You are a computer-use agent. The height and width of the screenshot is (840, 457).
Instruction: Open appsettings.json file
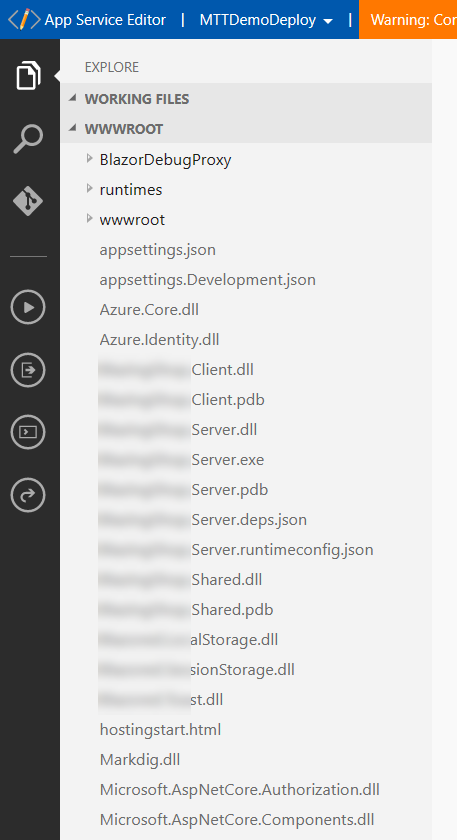click(158, 250)
